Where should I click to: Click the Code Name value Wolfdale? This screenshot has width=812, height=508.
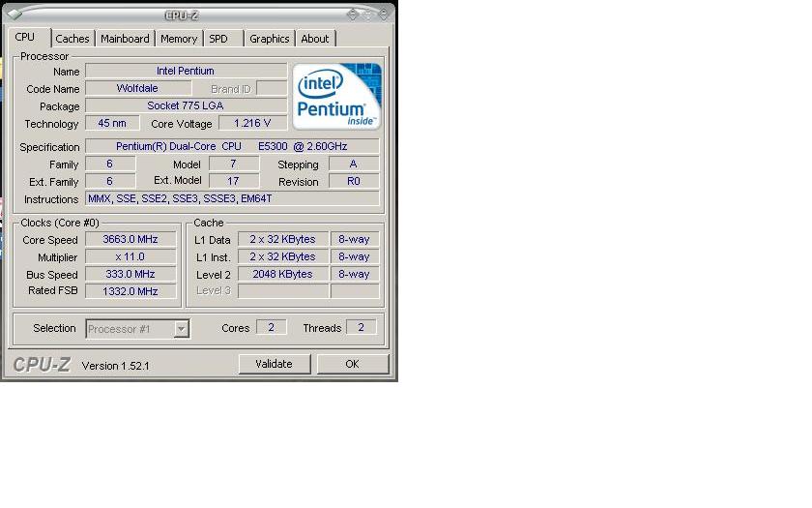coord(137,88)
